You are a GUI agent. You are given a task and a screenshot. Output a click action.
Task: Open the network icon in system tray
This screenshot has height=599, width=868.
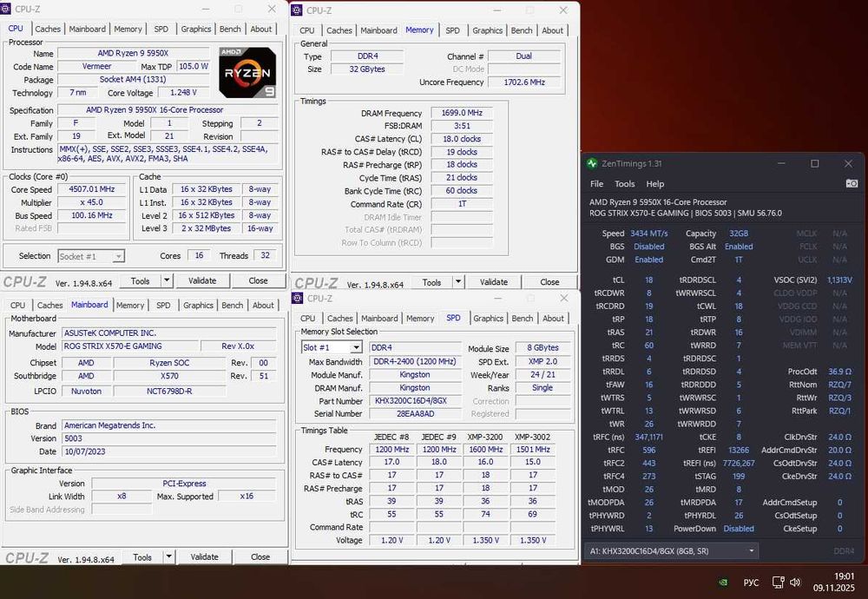(779, 583)
